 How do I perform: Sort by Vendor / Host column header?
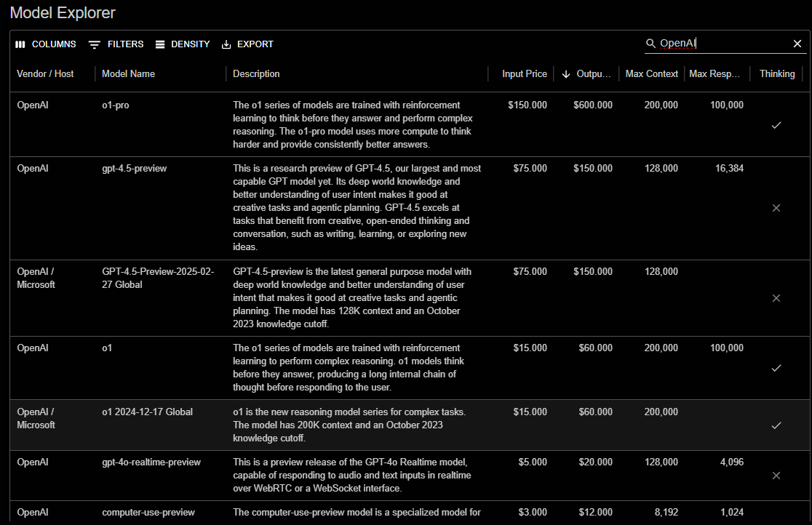point(45,74)
